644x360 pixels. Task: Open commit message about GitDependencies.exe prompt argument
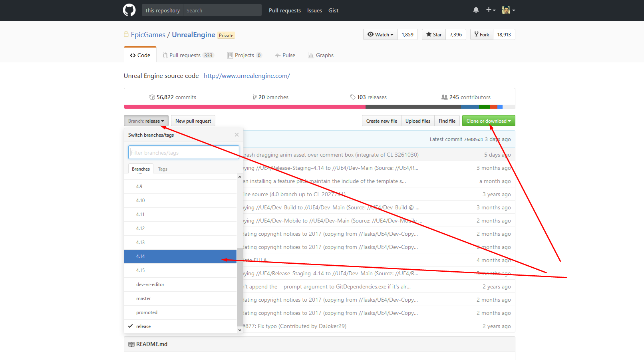tap(327, 286)
